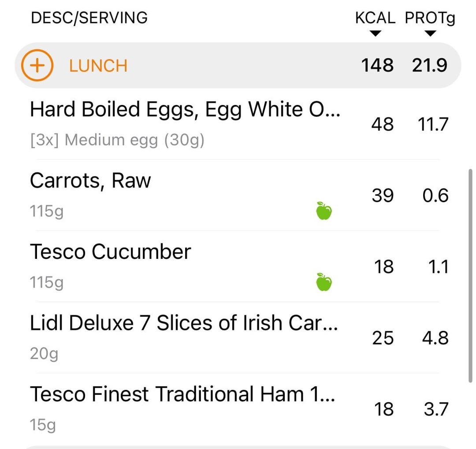Select the PROTg column header
The image size is (476, 449).
pos(430,18)
